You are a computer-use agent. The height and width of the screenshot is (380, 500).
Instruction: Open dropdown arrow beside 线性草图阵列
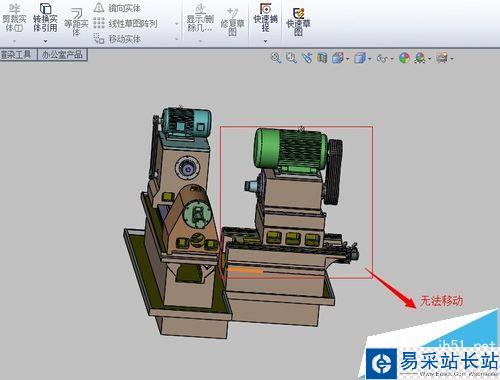(177, 23)
